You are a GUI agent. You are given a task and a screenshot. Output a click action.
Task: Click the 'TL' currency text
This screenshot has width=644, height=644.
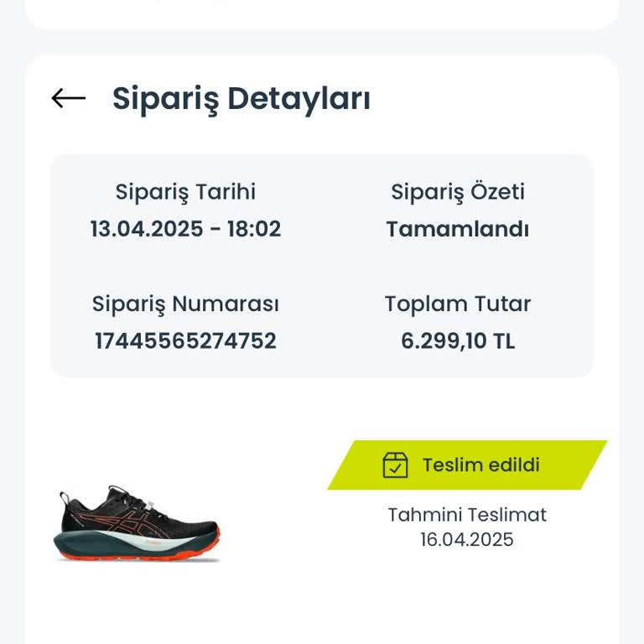coord(503,341)
